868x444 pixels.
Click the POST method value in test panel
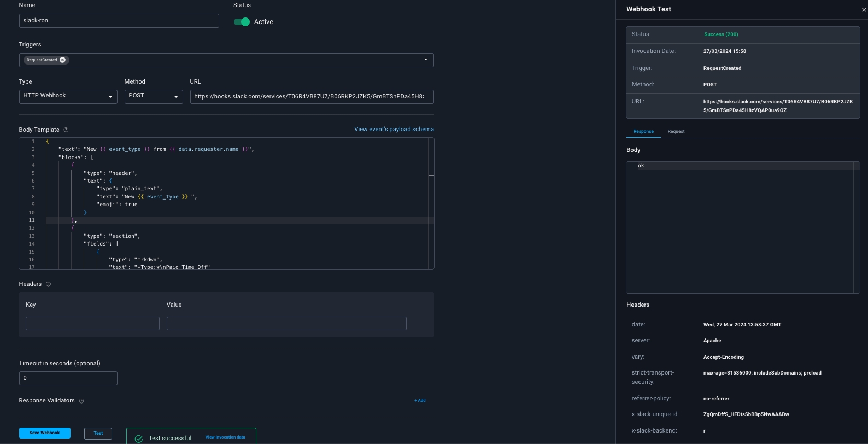(710, 85)
